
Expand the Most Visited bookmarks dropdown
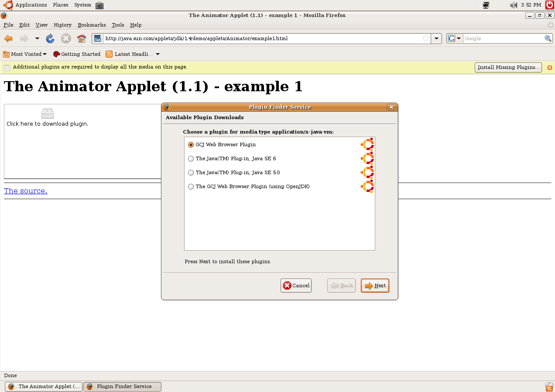point(45,54)
